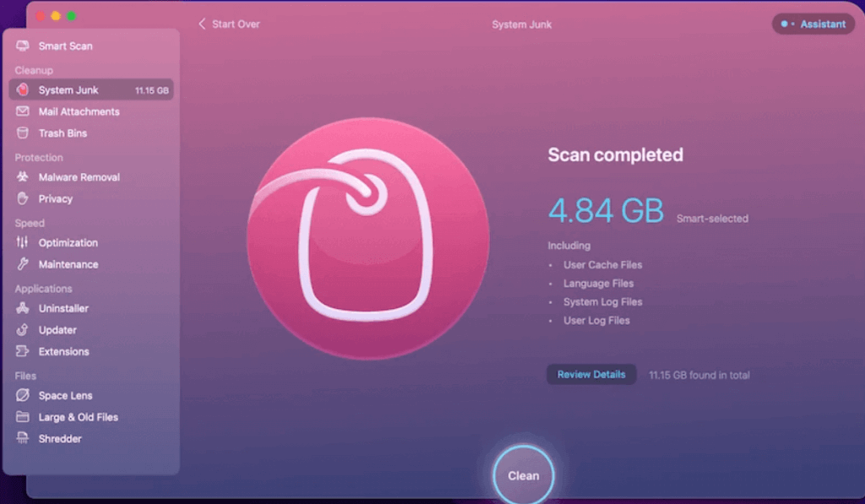Click the red close window button
Viewport: 865px width, 504px height.
(x=41, y=16)
